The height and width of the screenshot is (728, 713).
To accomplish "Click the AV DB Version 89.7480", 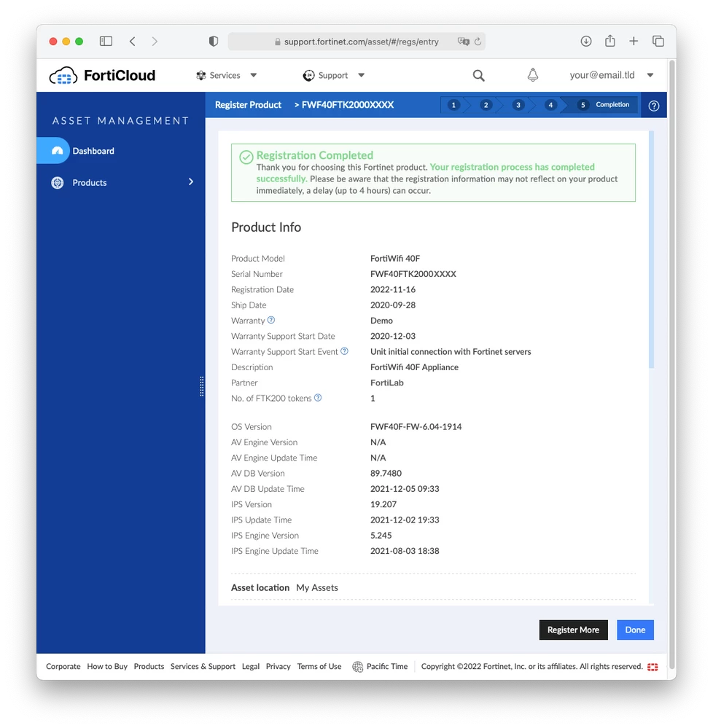I will pyautogui.click(x=386, y=473).
